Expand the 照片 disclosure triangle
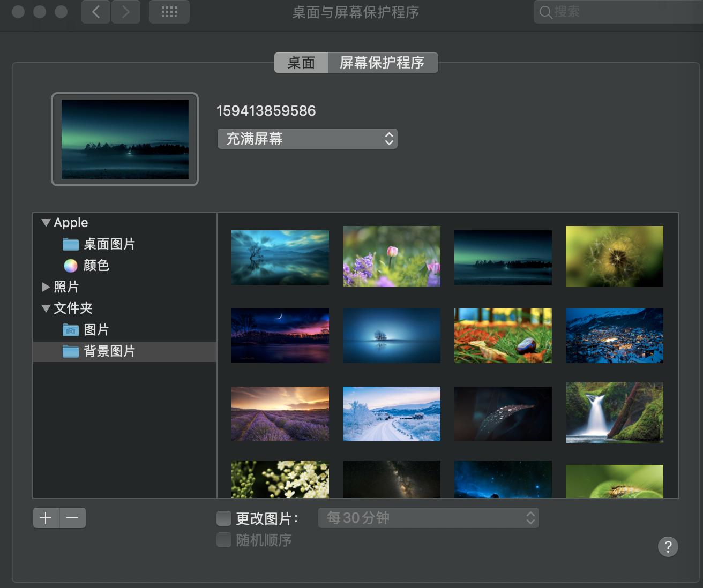The height and width of the screenshot is (588, 703). coord(46,287)
